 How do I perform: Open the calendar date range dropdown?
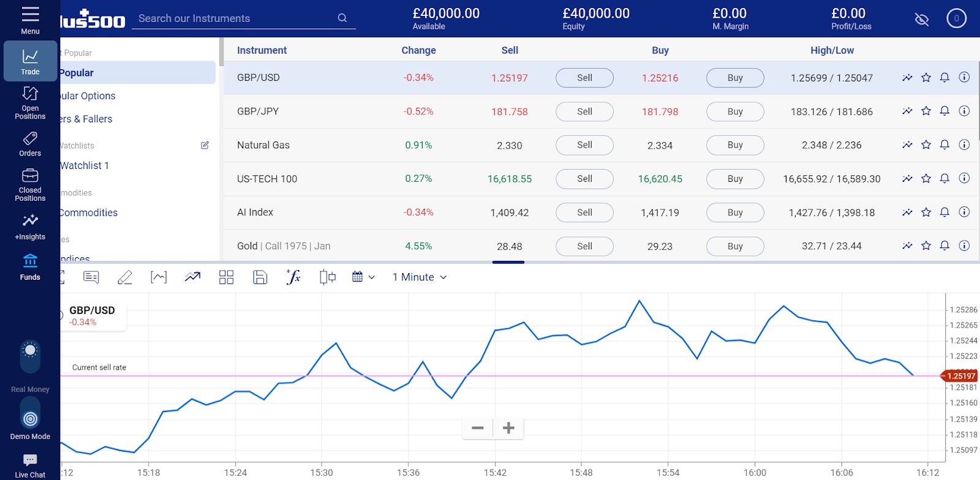tap(363, 277)
